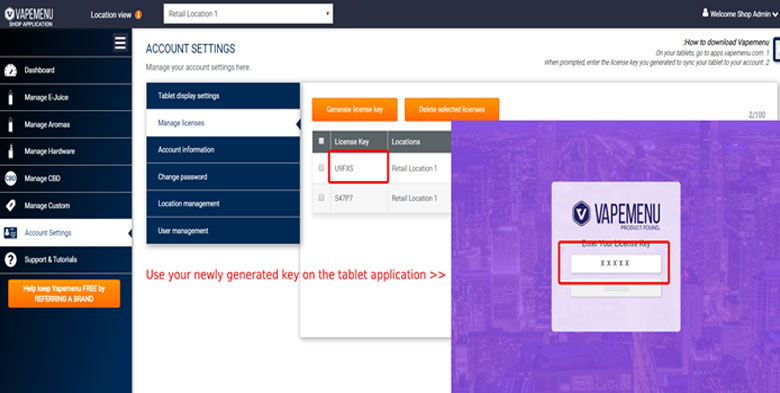The image size is (780, 393).
Task: Select Manage Custom in sidebar
Action: point(66,205)
